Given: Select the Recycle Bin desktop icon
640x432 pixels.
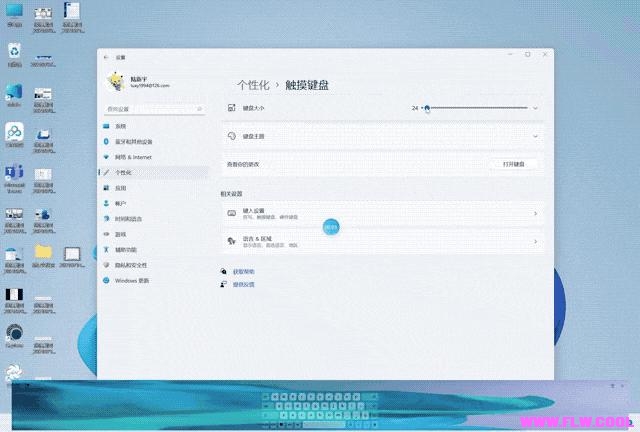Looking at the screenshot, I should point(15,55).
